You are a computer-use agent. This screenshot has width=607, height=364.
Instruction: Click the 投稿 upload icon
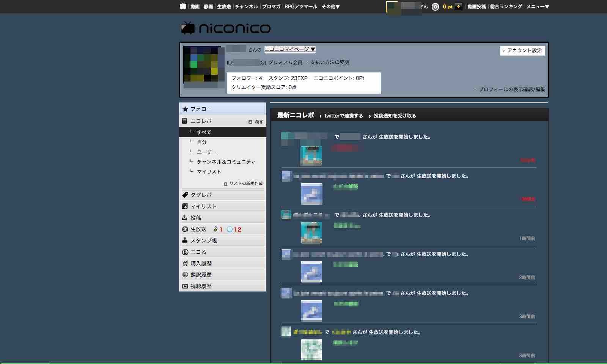click(x=184, y=218)
